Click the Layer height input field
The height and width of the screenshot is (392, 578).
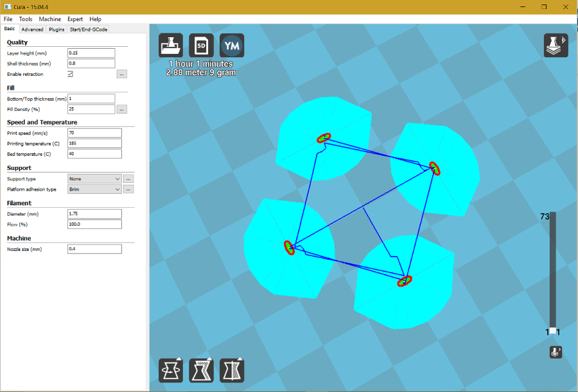click(x=91, y=53)
